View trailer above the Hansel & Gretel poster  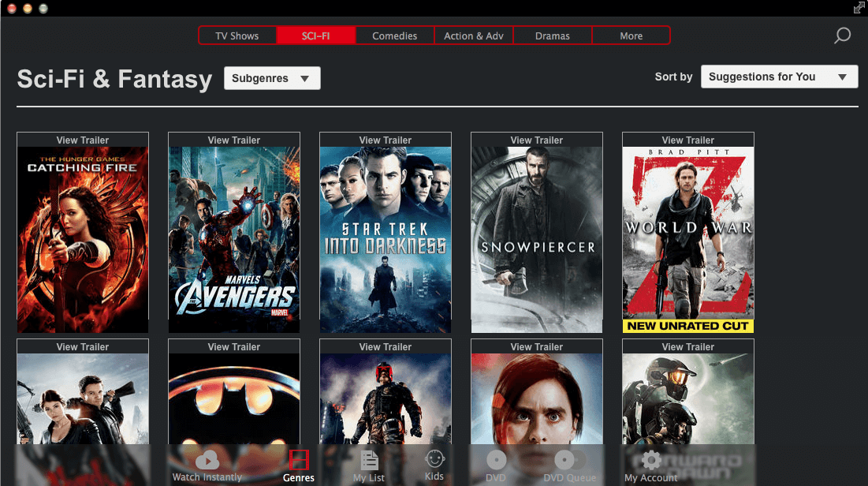[x=83, y=347]
